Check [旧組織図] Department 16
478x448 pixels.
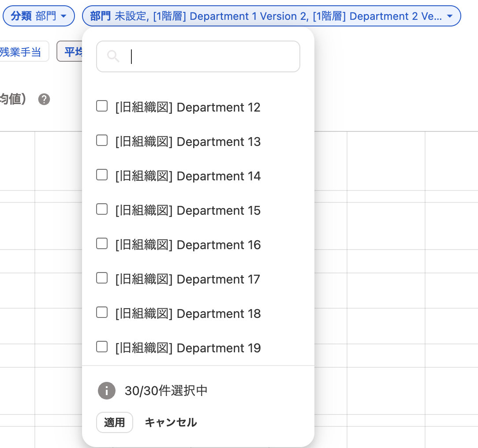point(102,244)
